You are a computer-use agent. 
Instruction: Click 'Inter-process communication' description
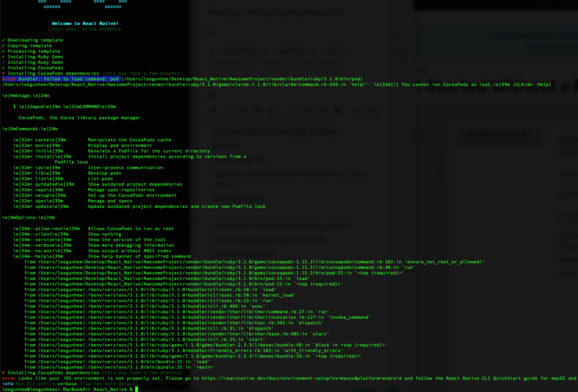click(x=125, y=168)
